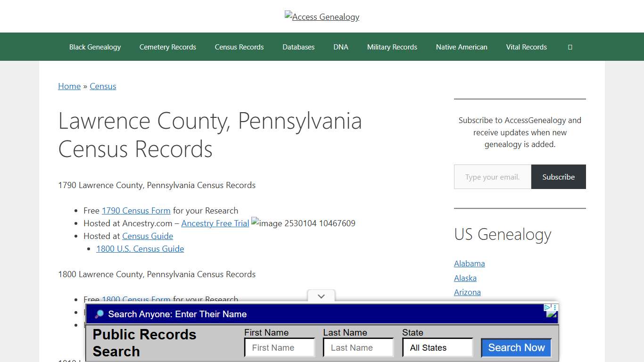Viewport: 644px width, 362px height.
Task: Open the 1790 Census Form link
Action: [136, 210]
